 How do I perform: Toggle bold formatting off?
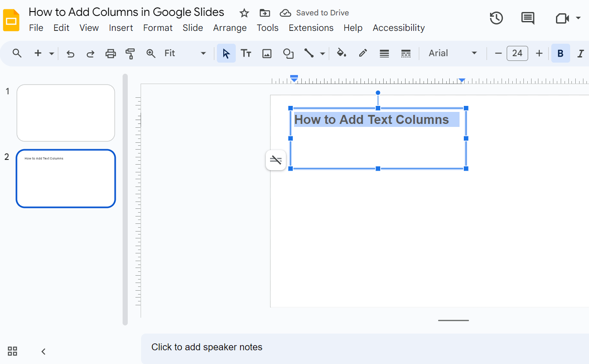(560, 53)
